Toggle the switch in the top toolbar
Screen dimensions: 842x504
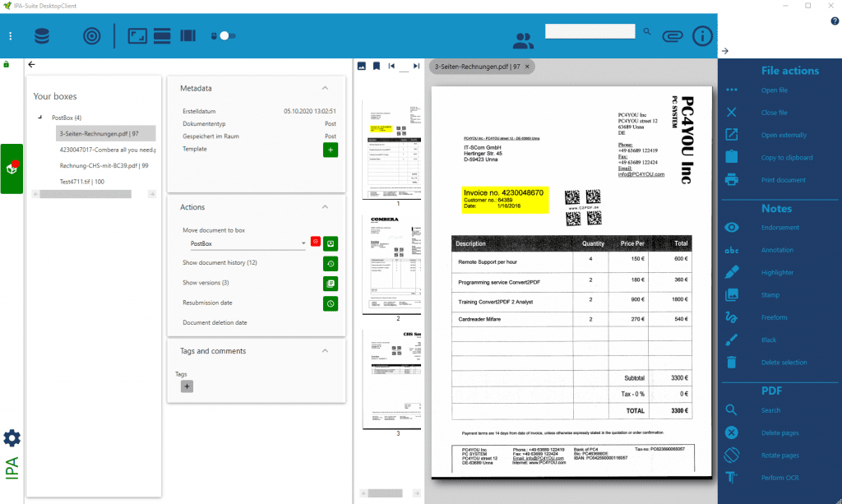pos(224,36)
